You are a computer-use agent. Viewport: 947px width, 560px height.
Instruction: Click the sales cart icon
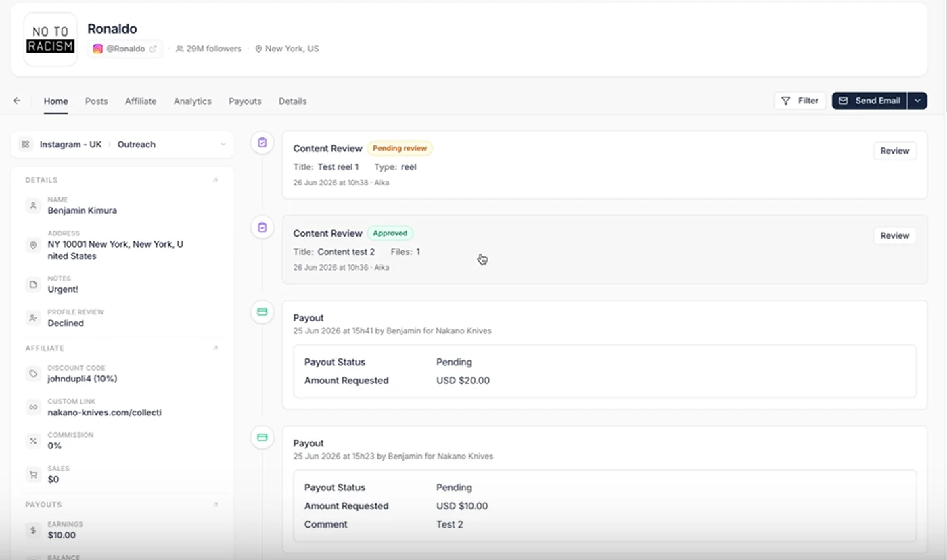point(33,474)
